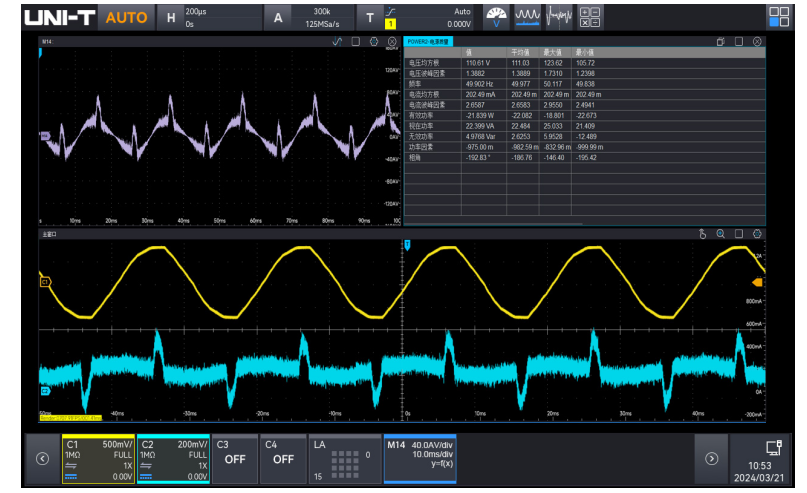This screenshot has width=807, height=493.
Task: Select the touch gesture icon in main window
Action: [x=702, y=234]
